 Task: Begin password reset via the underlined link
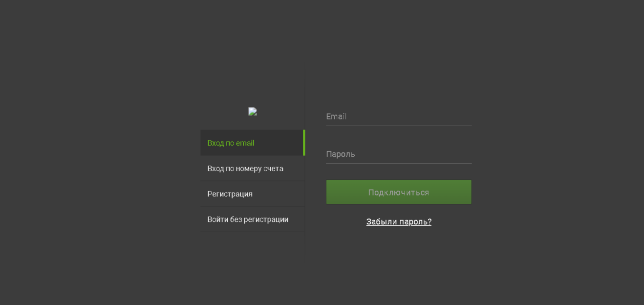click(x=398, y=221)
